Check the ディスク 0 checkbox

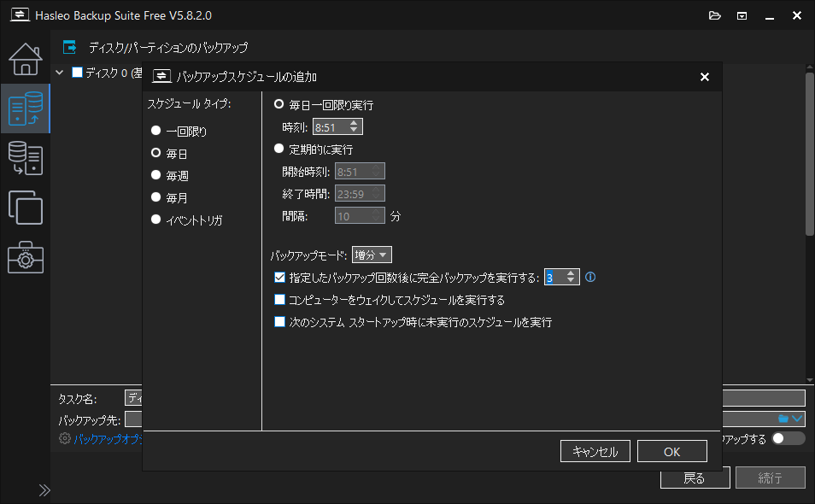click(x=77, y=73)
